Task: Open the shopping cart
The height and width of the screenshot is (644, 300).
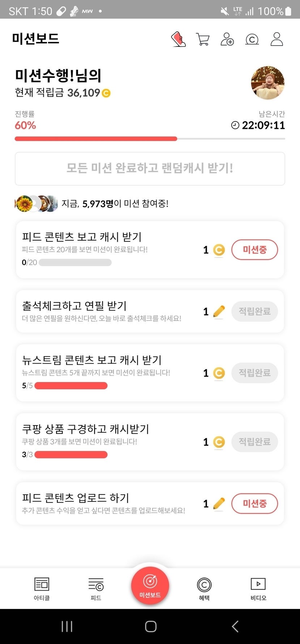Action: pyautogui.click(x=203, y=39)
